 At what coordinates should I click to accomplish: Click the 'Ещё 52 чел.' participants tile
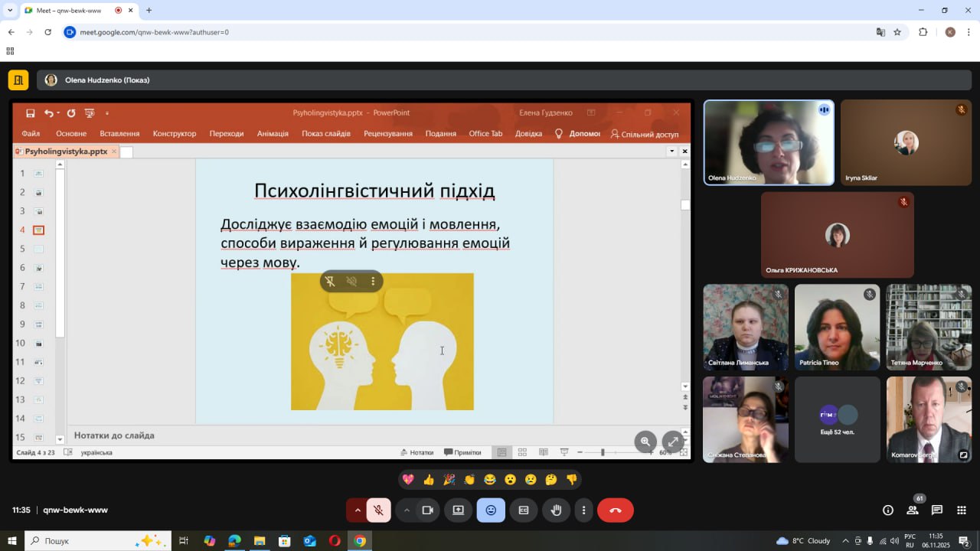(x=837, y=419)
